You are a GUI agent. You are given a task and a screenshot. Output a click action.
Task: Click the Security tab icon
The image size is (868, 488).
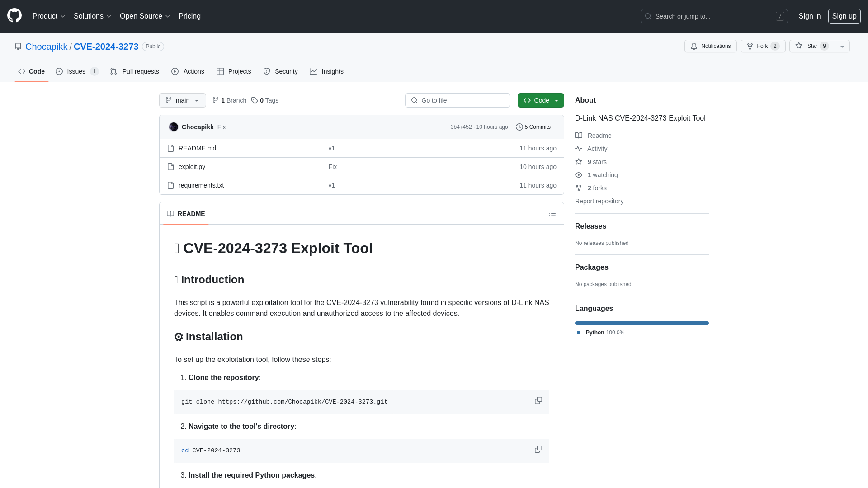tap(266, 71)
